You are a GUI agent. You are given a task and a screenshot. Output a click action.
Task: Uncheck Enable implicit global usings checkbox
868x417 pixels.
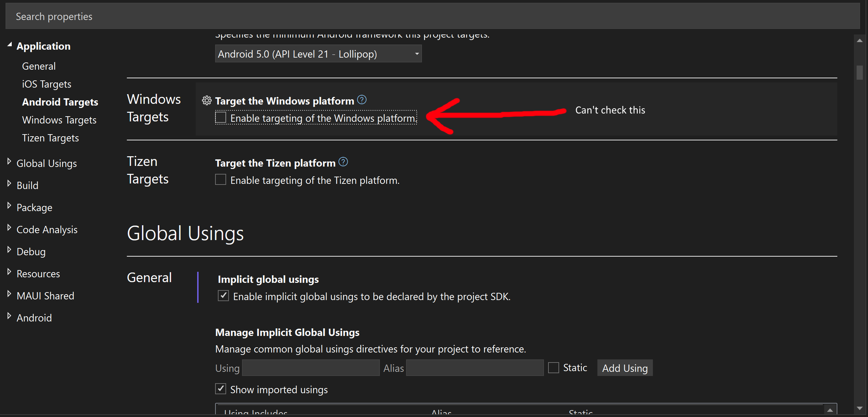(223, 296)
